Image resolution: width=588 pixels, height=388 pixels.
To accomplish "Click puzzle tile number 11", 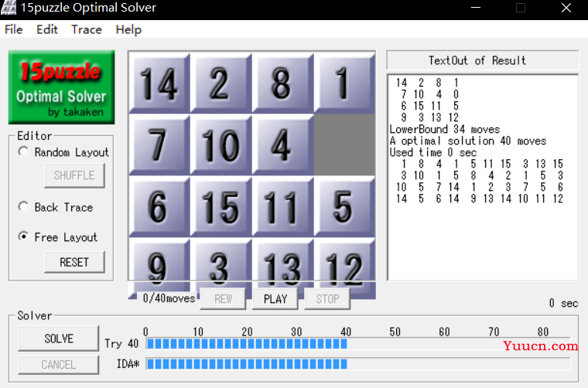I will [x=282, y=206].
